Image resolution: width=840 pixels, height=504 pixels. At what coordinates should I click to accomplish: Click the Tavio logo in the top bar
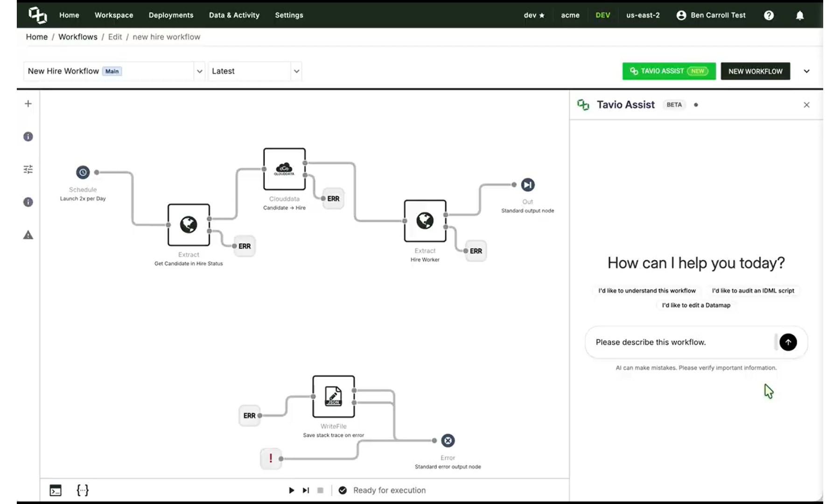point(37,15)
